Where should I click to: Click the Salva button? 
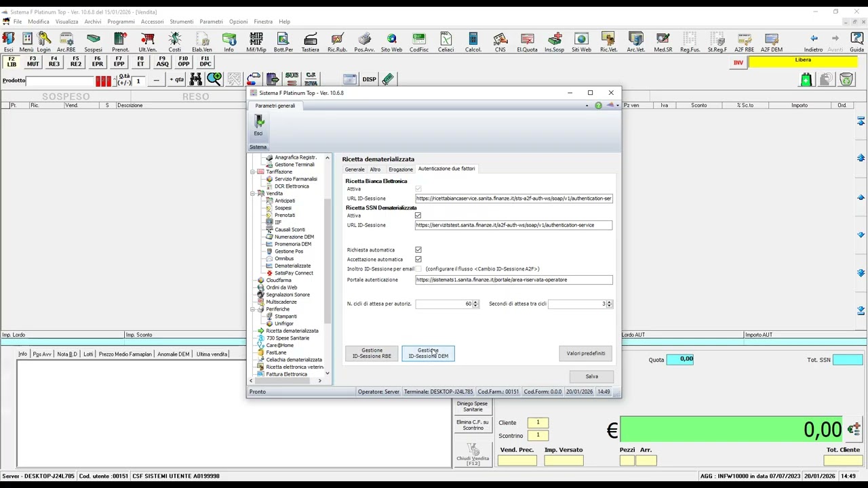click(592, 376)
